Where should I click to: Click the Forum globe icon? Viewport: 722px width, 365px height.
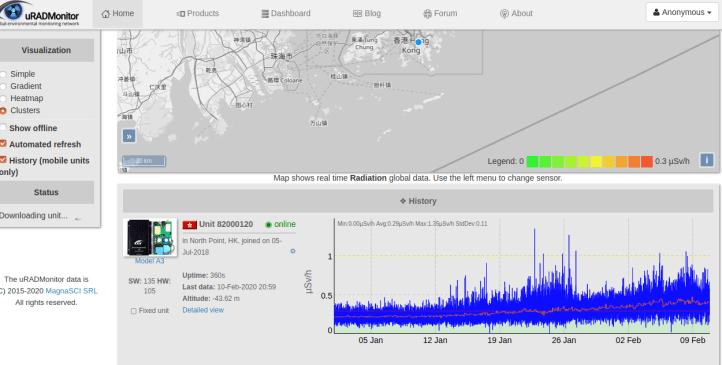[427, 14]
